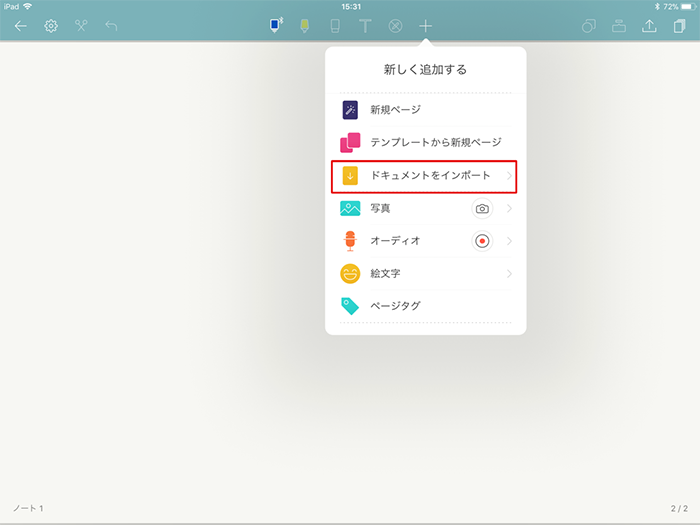
Task: Tap the orange microphone icon
Action: (350, 241)
